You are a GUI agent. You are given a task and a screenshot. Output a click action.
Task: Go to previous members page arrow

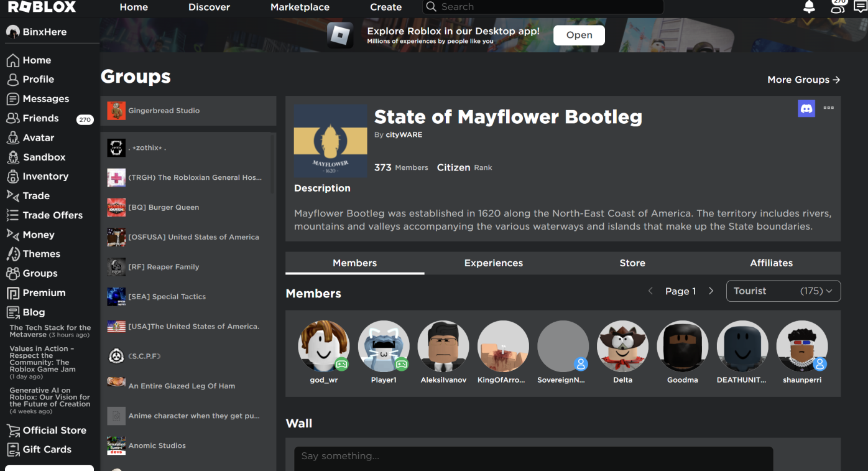click(x=650, y=291)
